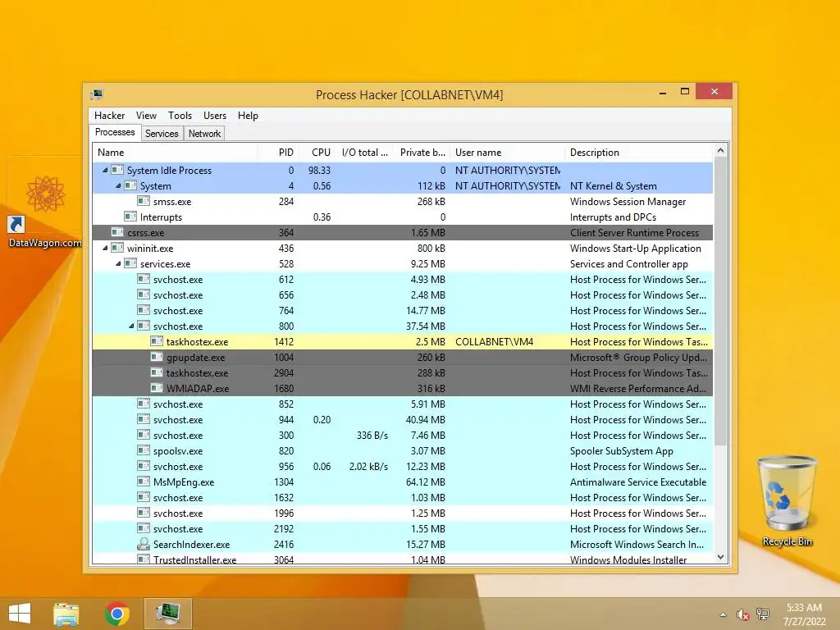This screenshot has width=840, height=630.
Task: Click the 98.33 CPU value
Action: pyautogui.click(x=319, y=171)
